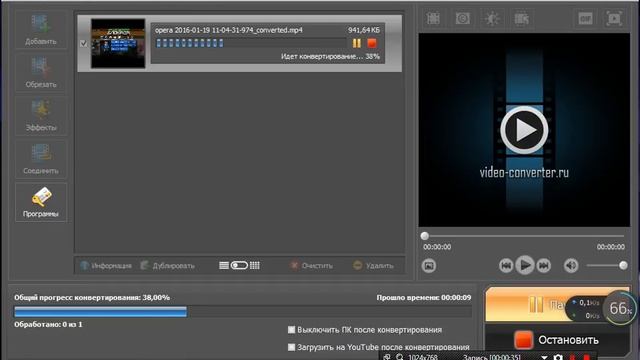Screen dimensions: 640x360
Task: Click the recorder bar magnifier icon
Action: click(400, 357)
